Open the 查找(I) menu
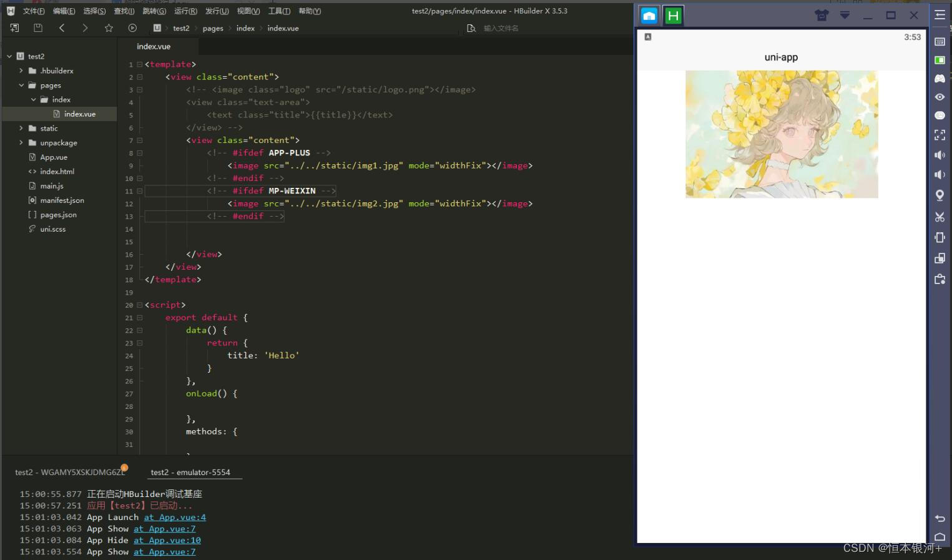 124,11
